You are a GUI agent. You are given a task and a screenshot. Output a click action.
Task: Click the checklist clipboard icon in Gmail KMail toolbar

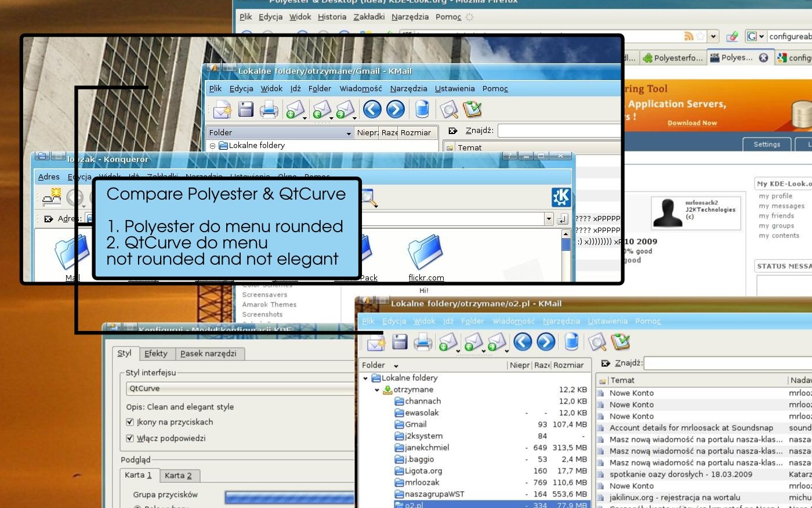(x=472, y=109)
